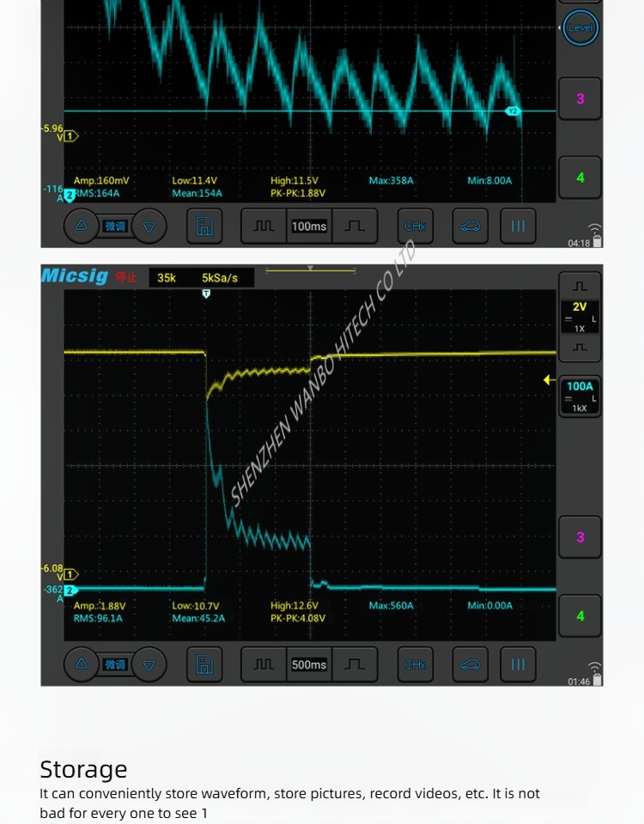Image resolution: width=644 pixels, height=824 pixels.
Task: Select the Y2 cursor marker on the waveform
Action: click(x=513, y=111)
